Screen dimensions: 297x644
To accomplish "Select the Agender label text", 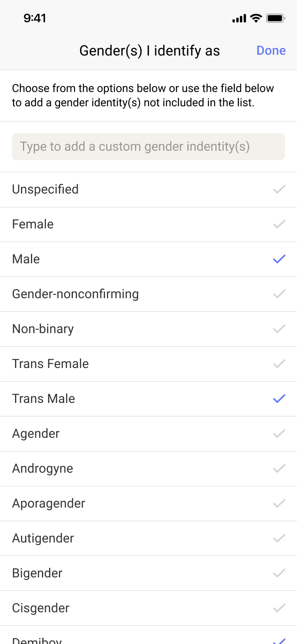I will (x=36, y=434).
